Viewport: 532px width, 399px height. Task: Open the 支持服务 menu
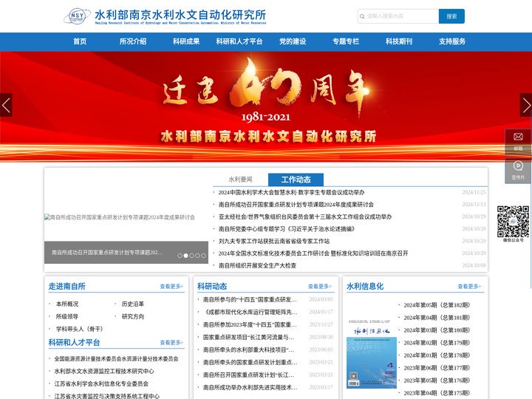click(452, 41)
